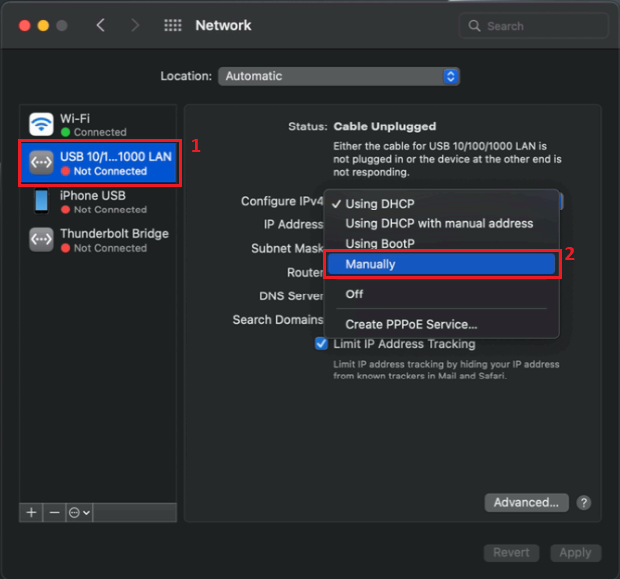Select Create PPPoE Service option
620x579 pixels.
411,324
